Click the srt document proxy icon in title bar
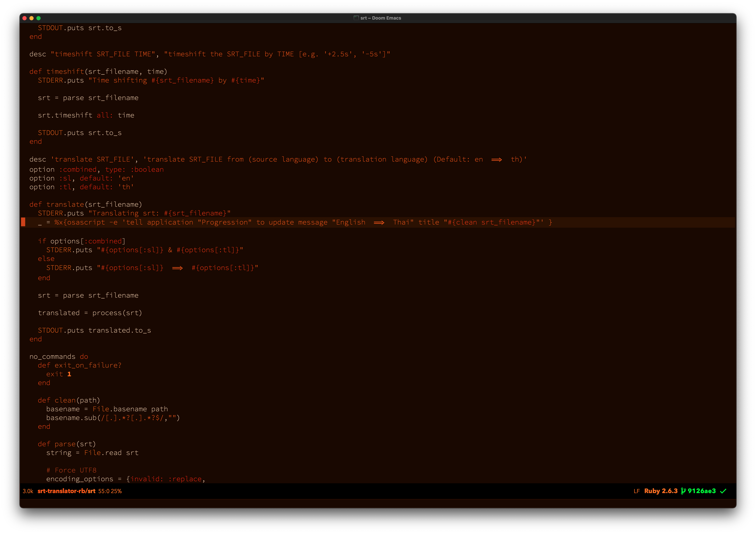This screenshot has height=534, width=756. (356, 18)
